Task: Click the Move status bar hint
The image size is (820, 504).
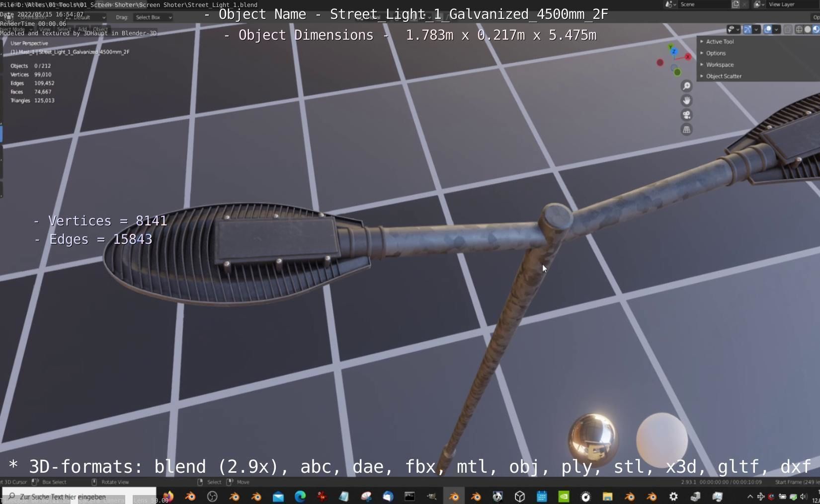Action: pos(238,482)
